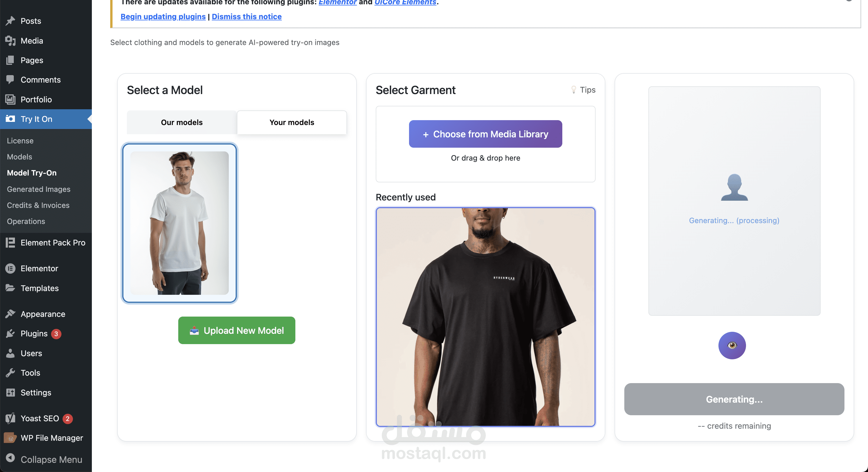This screenshot has height=472, width=868.
Task: Click the Elementor logo icon
Action: tap(10, 268)
